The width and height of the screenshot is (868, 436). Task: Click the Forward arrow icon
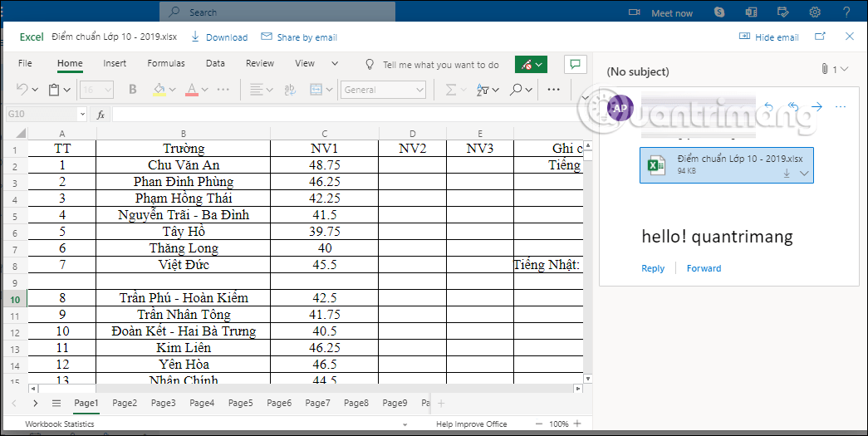coord(817,106)
